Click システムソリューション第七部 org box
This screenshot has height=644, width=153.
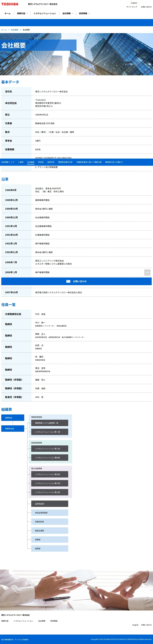pos(50,492)
